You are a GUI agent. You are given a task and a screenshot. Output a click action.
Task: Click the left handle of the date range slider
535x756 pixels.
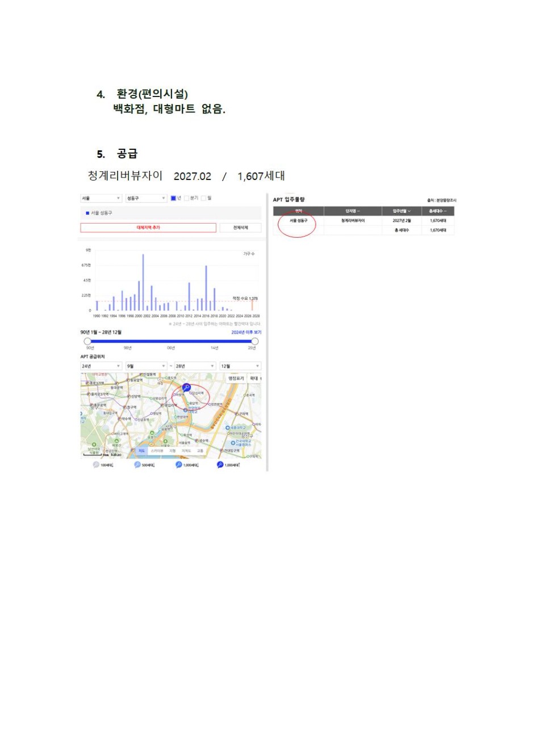coord(87,341)
